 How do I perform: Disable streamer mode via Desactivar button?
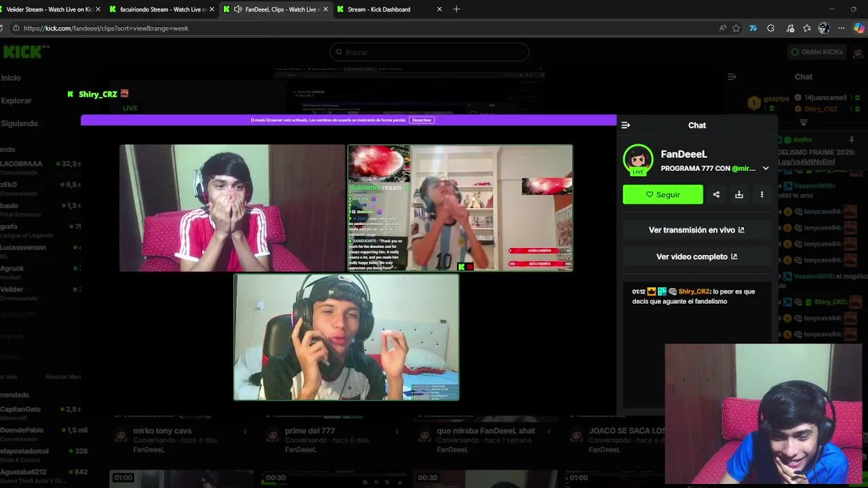pos(421,120)
